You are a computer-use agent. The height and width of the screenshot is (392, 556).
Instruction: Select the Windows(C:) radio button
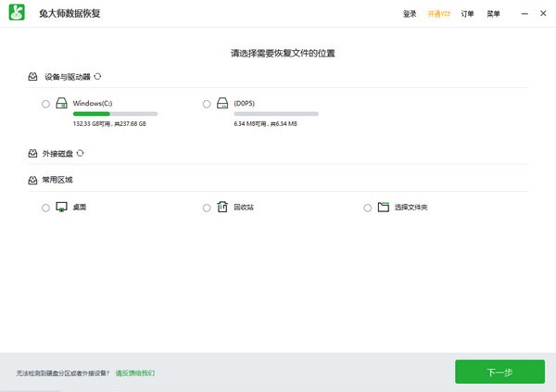(45, 104)
